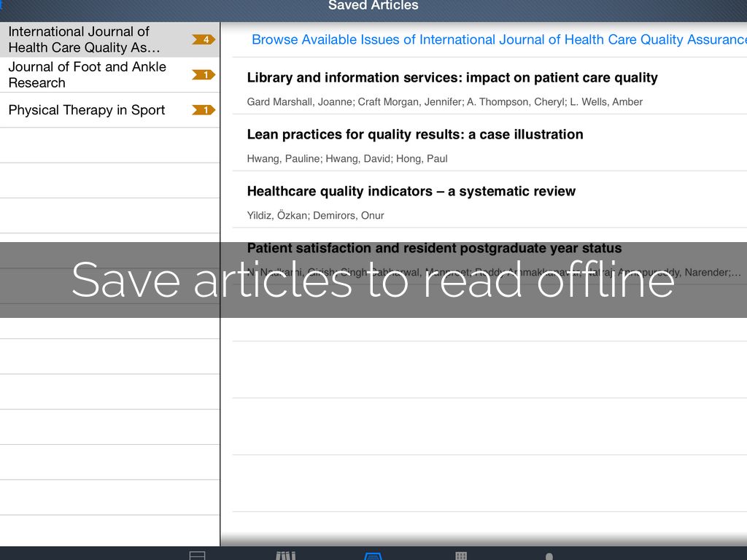Select Journal of Foot and Ankle Research
747x560 pixels.
(x=88, y=74)
